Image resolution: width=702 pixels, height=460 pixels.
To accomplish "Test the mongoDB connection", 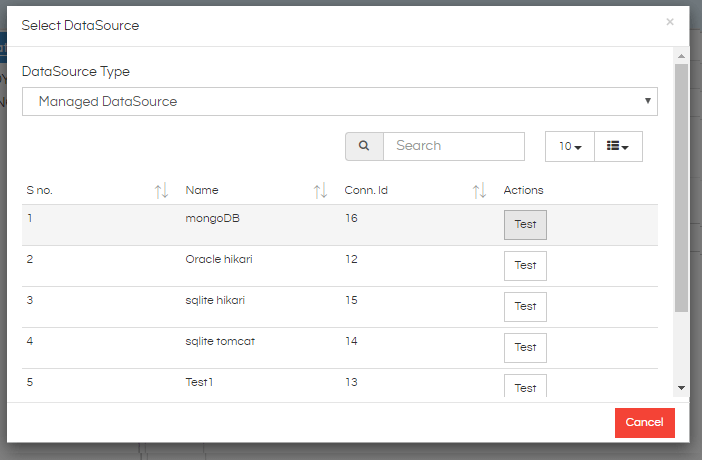I will pos(525,225).
